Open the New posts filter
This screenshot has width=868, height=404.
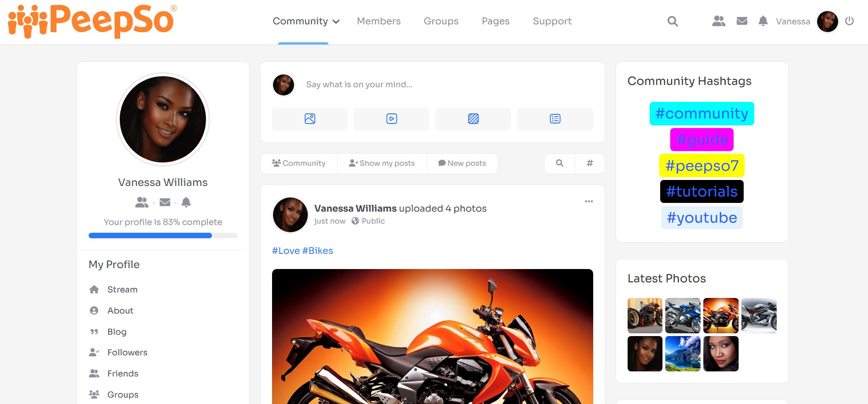(462, 163)
